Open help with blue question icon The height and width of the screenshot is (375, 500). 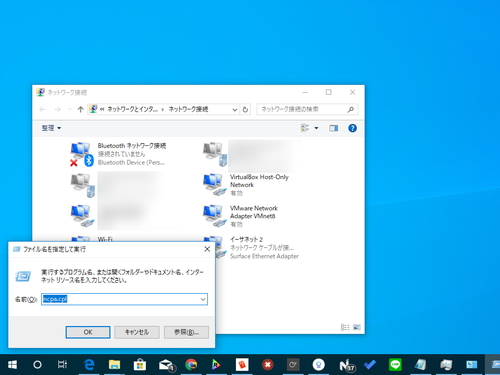click(x=352, y=128)
